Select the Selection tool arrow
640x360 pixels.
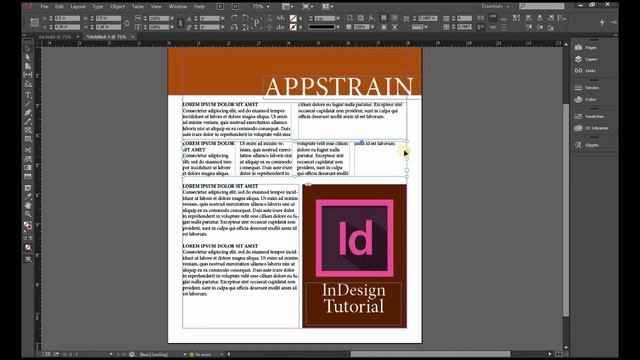pos(28,49)
